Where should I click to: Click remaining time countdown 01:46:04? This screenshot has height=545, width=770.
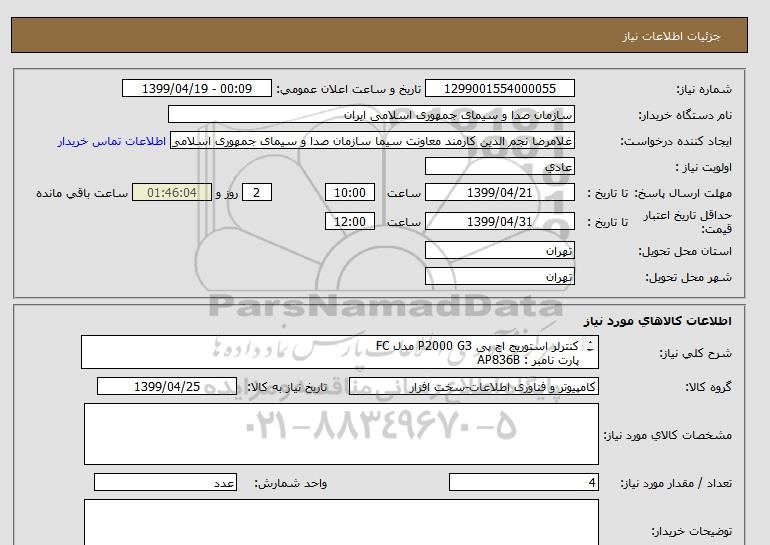point(172,192)
